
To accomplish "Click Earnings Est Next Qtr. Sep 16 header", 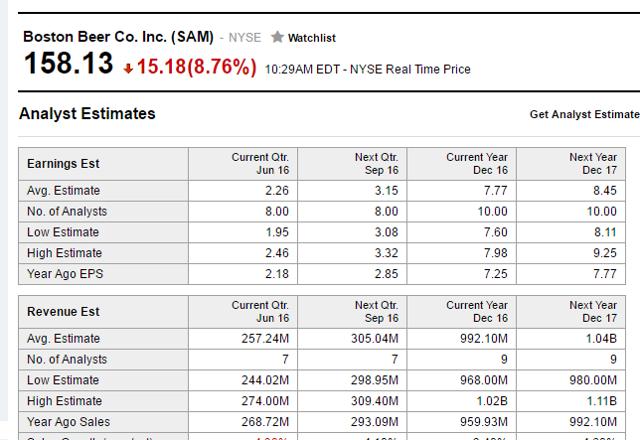I will pos(352,164).
